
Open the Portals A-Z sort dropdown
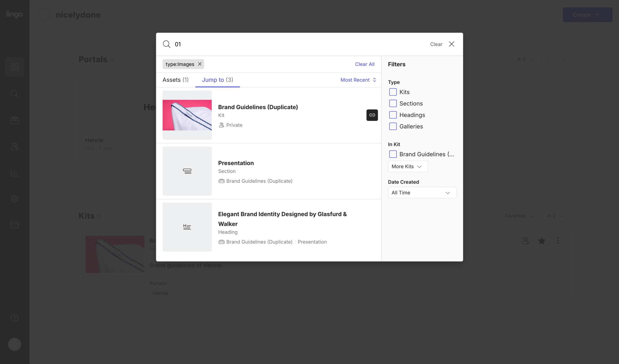click(527, 59)
